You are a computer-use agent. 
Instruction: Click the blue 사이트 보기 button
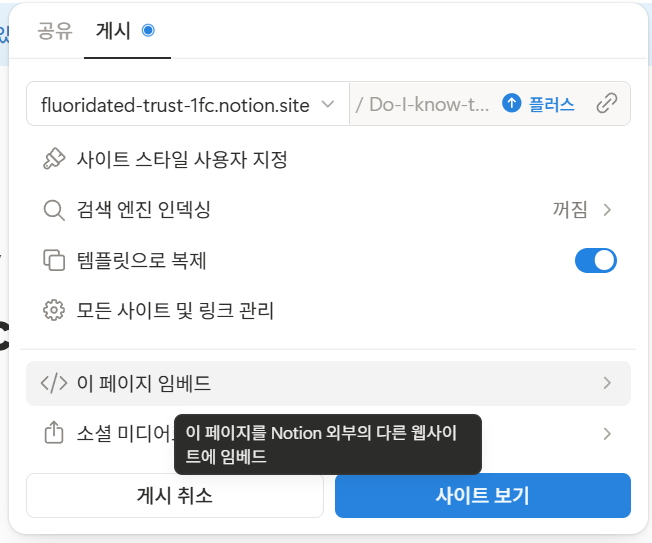coord(483,496)
